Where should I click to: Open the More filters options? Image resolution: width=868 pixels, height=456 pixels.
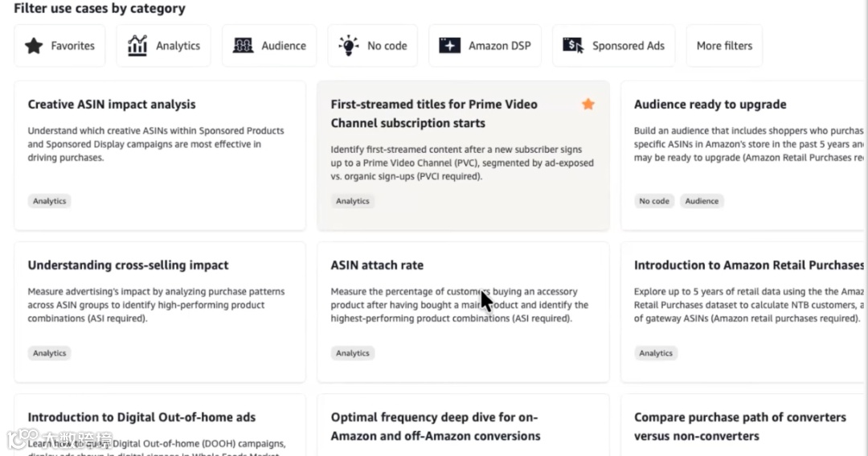tap(724, 46)
